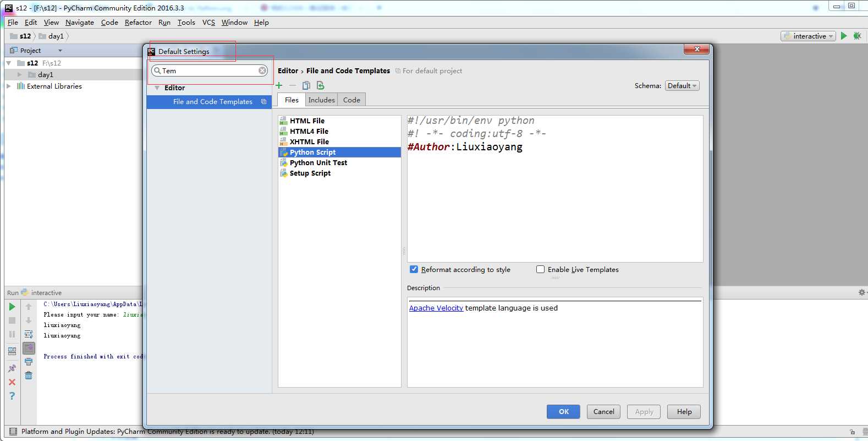This screenshot has width=868, height=441.
Task: Collapse the s12 project root node
Action: 9,63
